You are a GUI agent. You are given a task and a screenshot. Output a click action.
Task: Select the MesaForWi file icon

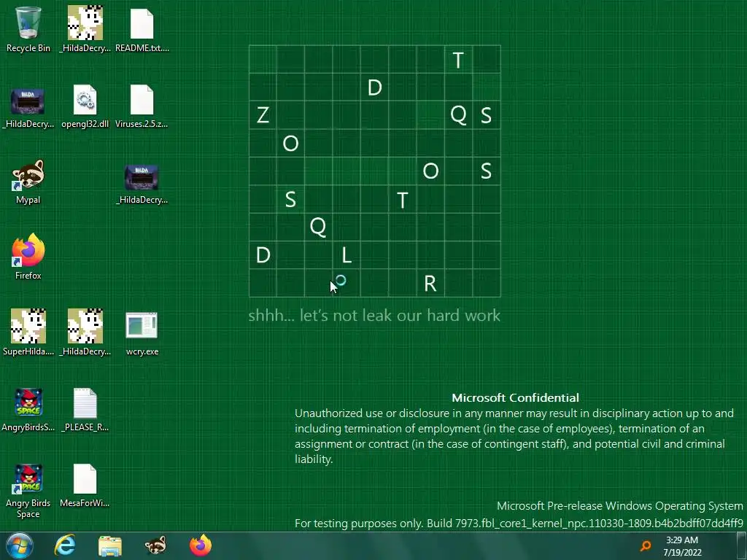(x=85, y=486)
